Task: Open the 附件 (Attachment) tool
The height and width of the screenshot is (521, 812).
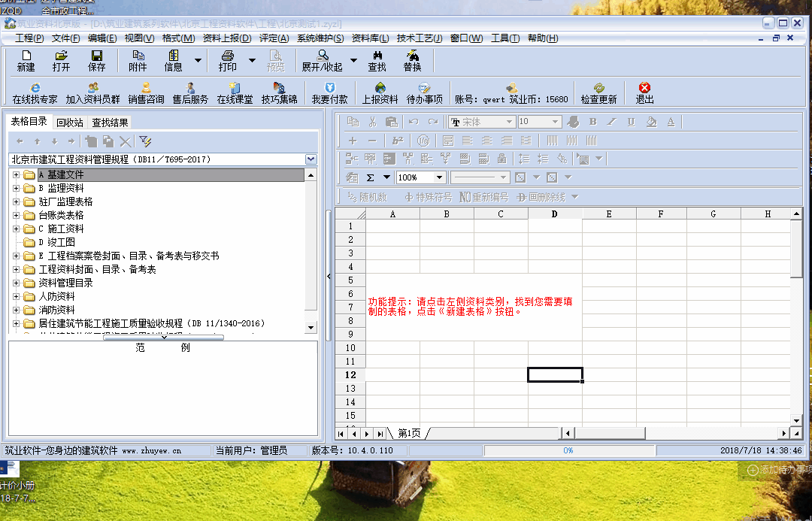Action: click(138, 56)
